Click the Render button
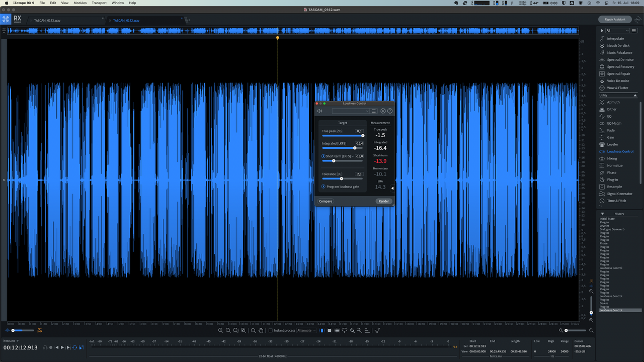Viewport: 644px width, 362px height. 384,201
